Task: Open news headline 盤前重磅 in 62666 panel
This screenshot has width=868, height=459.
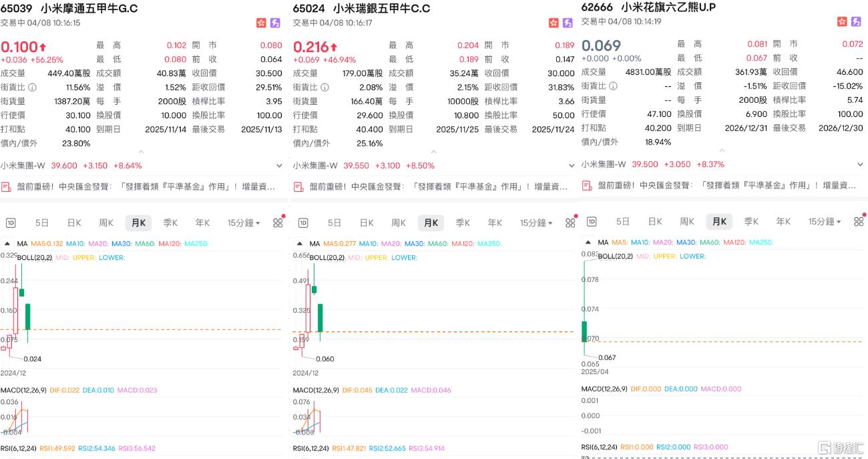Action: [726, 185]
